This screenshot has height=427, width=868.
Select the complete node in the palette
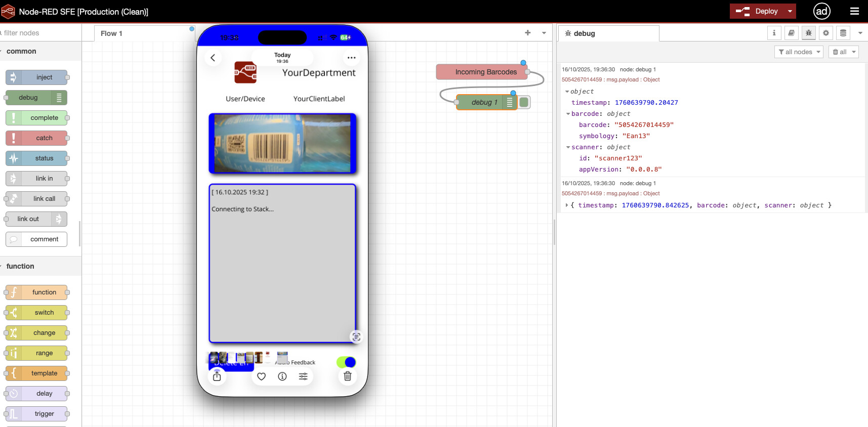[x=36, y=118]
